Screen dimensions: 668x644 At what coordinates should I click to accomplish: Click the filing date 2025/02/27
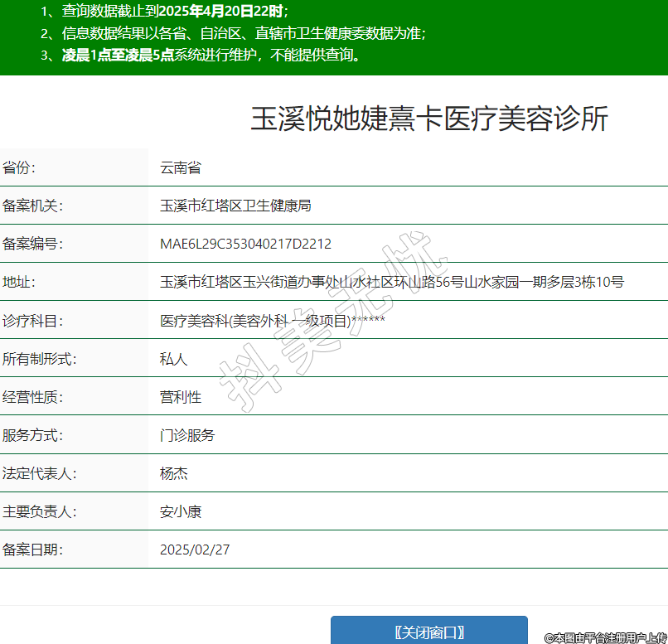tap(195, 550)
